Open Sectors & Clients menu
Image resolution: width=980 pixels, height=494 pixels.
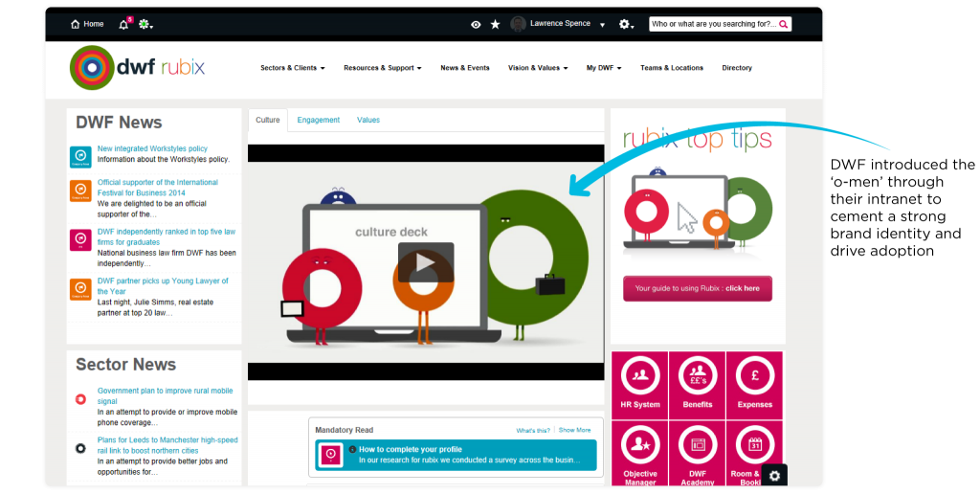293,68
